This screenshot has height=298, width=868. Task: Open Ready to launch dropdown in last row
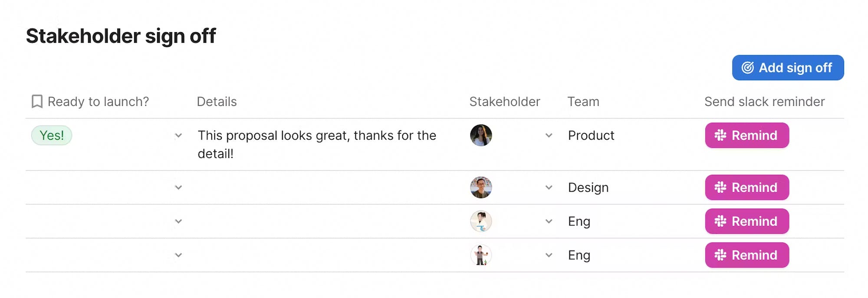tap(178, 255)
